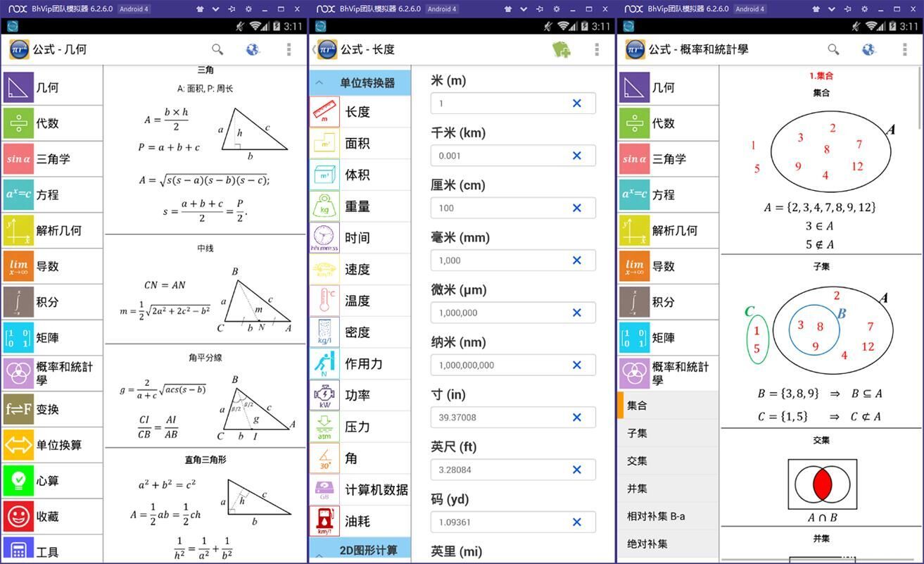Select 密度 unit converter

tap(360, 332)
